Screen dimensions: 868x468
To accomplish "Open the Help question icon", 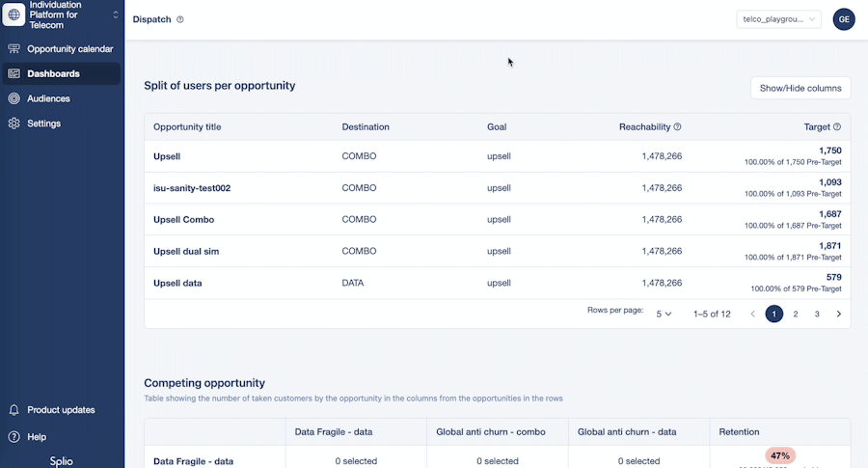I will [14, 437].
